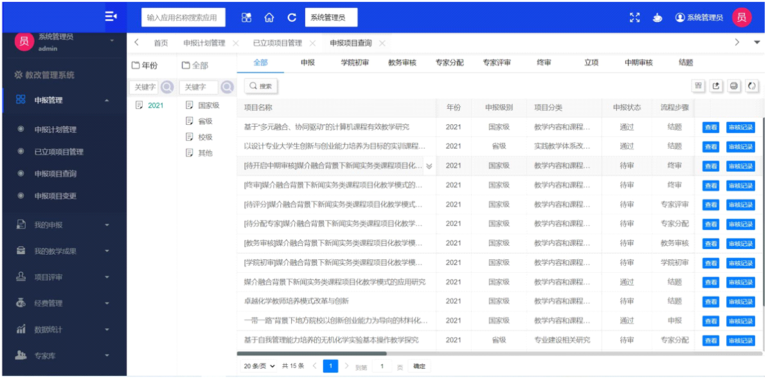Open the app grid icon in top bar
Image resolution: width=768 pixels, height=379 pixels.
(246, 18)
